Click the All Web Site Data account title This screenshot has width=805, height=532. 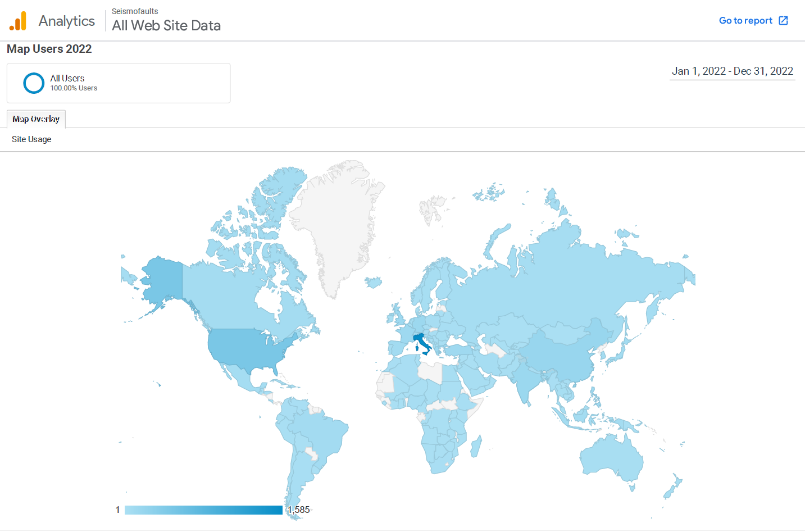pos(166,25)
